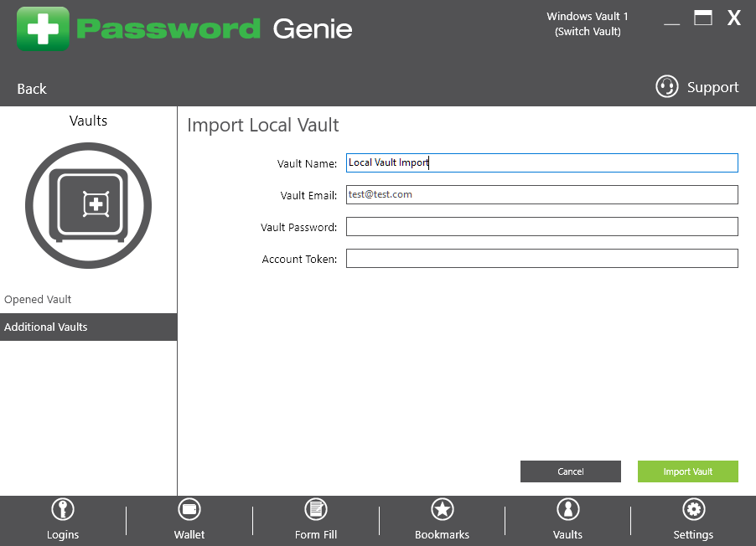Screen dimensions: 756x546
Task: Close the Password Genie window
Action: [734, 18]
